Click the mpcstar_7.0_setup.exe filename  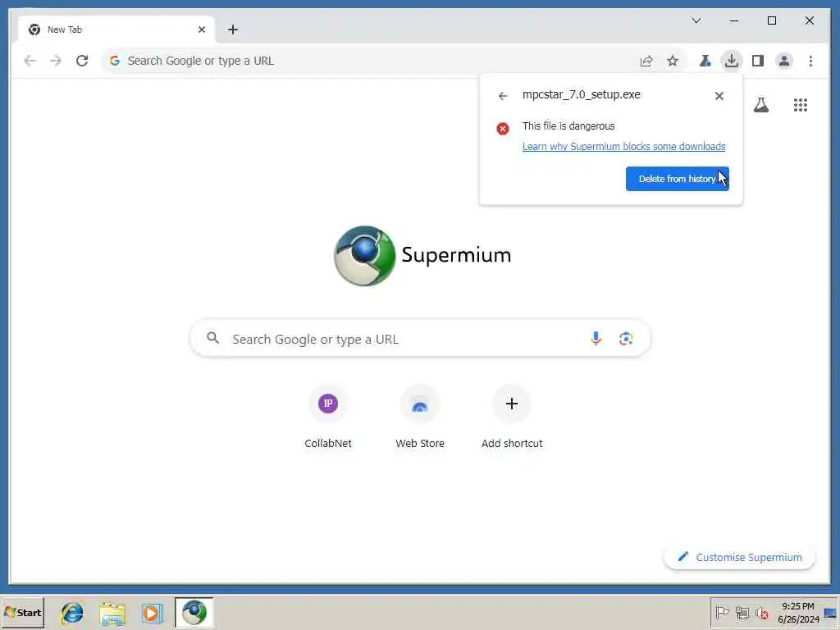click(582, 95)
